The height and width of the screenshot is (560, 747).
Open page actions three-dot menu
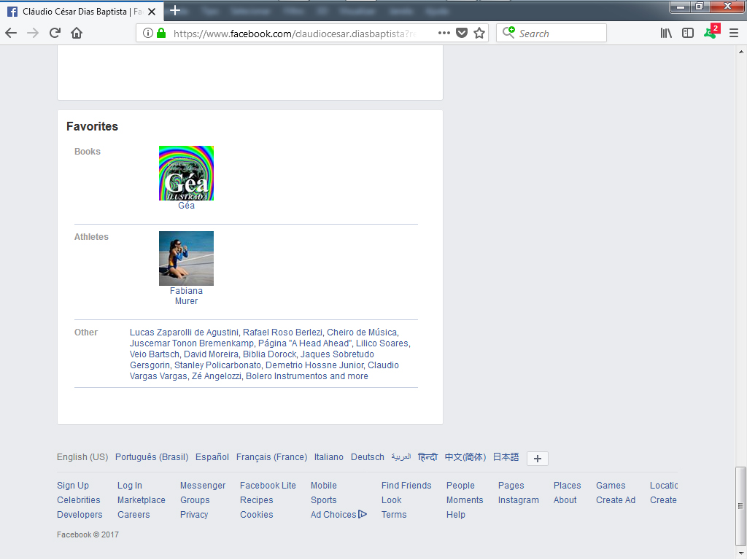[444, 33]
